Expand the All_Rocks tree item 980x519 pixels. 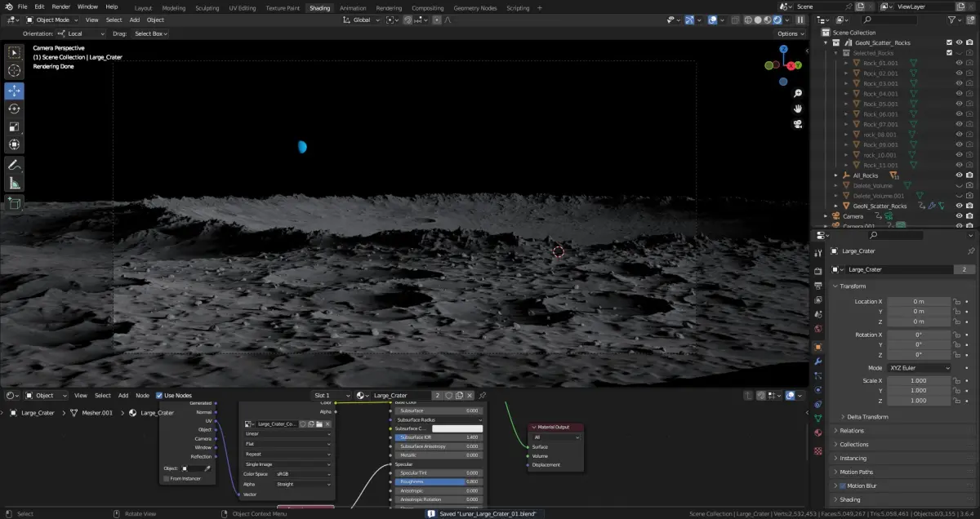[x=835, y=175]
